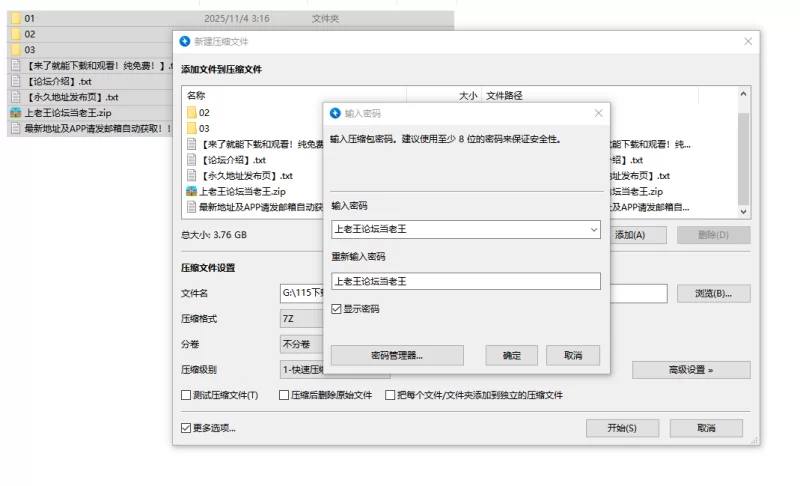Screen dimensions: 800x486
Task: Click 文件路径 column header in file list
Action: (504, 95)
